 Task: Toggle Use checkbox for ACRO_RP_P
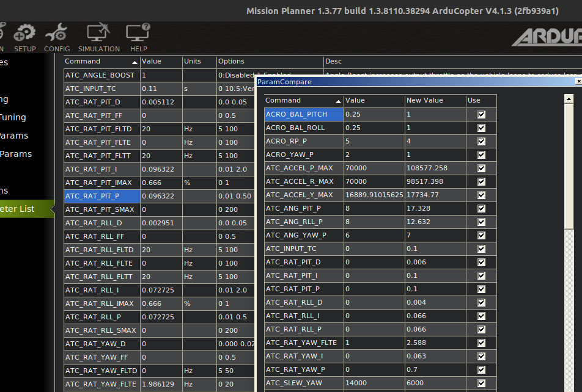pyautogui.click(x=481, y=141)
